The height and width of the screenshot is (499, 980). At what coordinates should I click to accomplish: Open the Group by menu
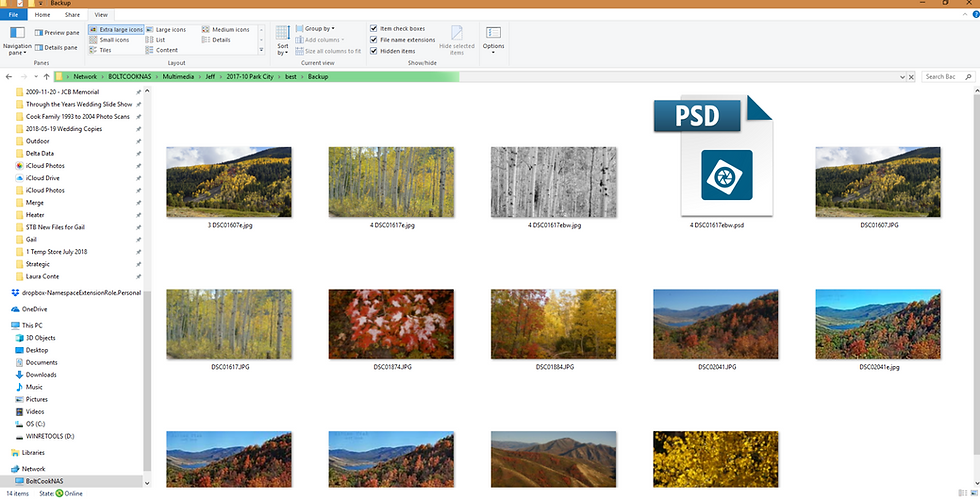tap(315, 29)
